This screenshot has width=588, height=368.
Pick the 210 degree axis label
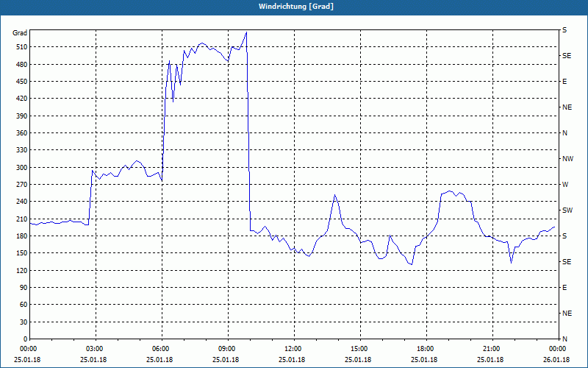[22, 219]
